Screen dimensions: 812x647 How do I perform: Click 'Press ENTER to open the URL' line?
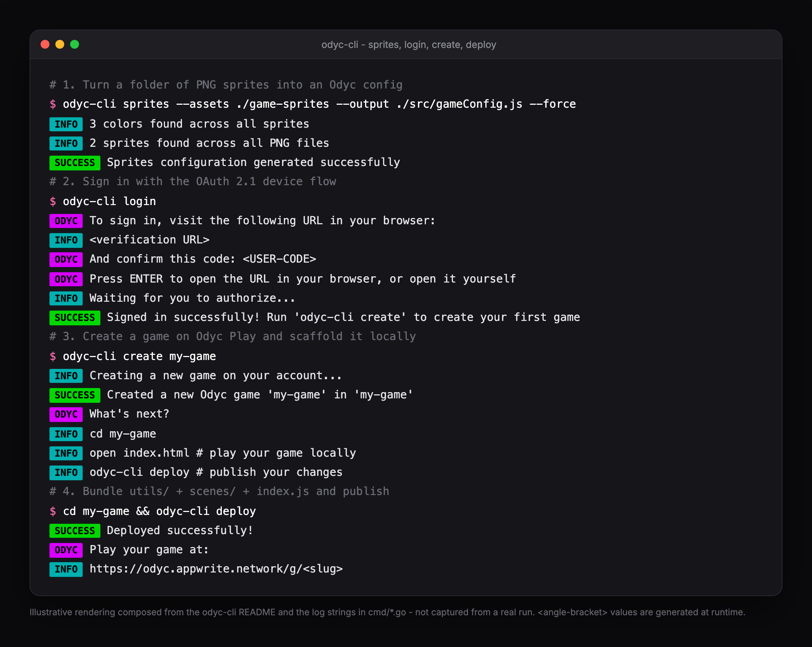pyautogui.click(x=303, y=279)
